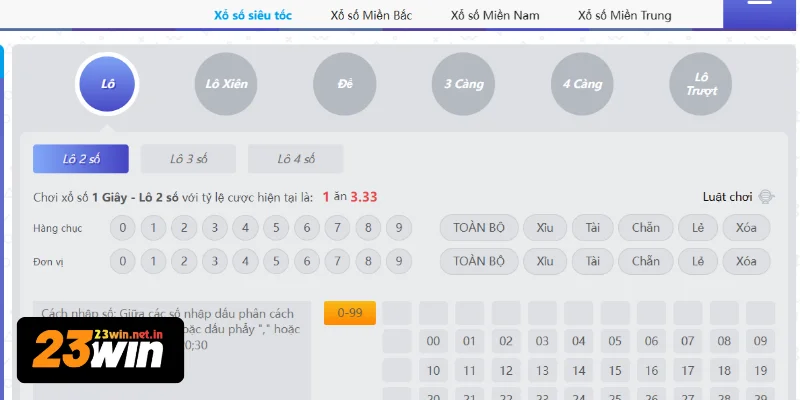Click Xỉu in Hàng chục row

point(545,228)
